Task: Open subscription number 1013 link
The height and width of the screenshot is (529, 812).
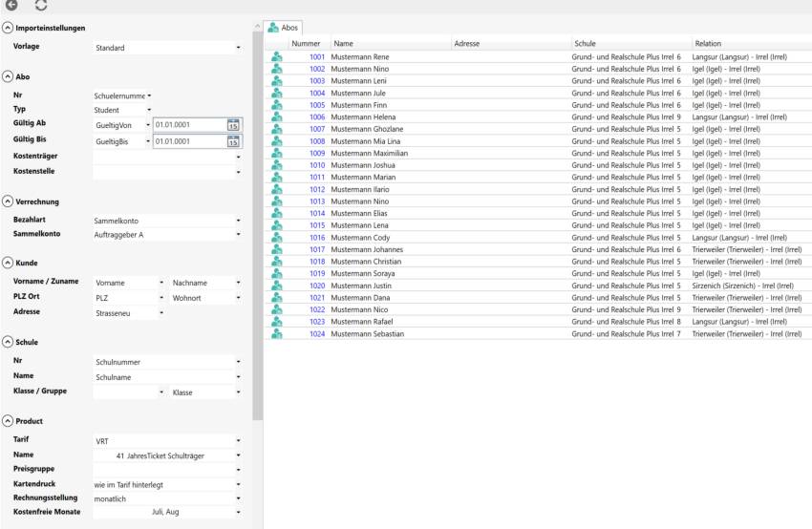Action: 317,201
